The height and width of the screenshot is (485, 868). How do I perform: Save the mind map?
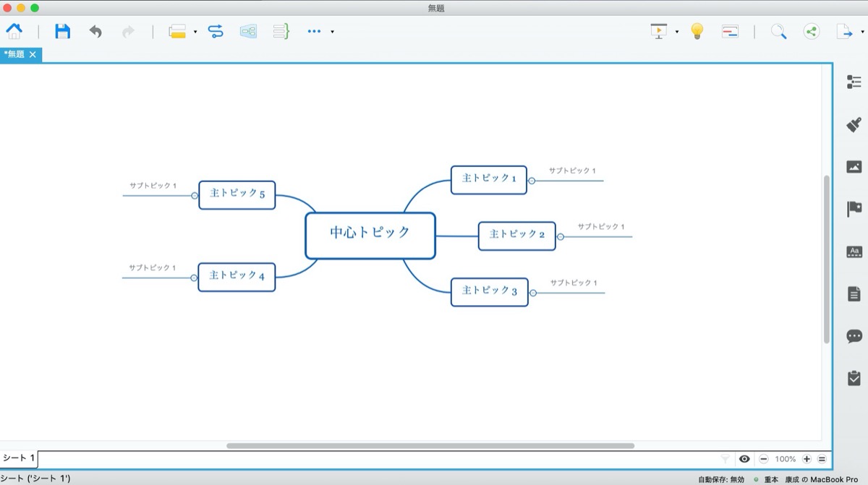pyautogui.click(x=63, y=31)
